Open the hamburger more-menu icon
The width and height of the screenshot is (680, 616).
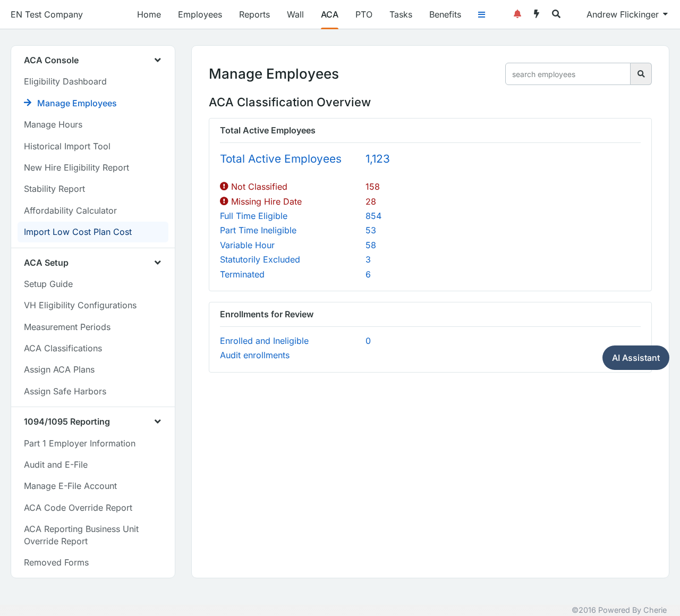(x=482, y=15)
